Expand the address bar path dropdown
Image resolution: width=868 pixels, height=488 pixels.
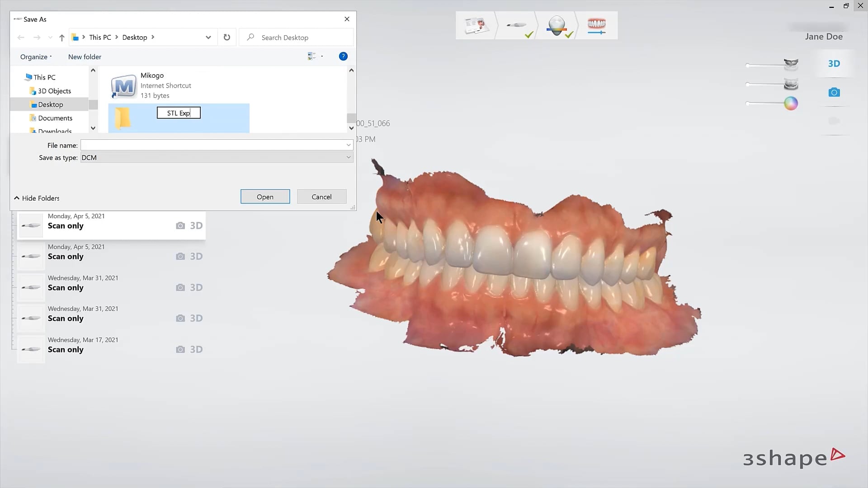pos(208,37)
